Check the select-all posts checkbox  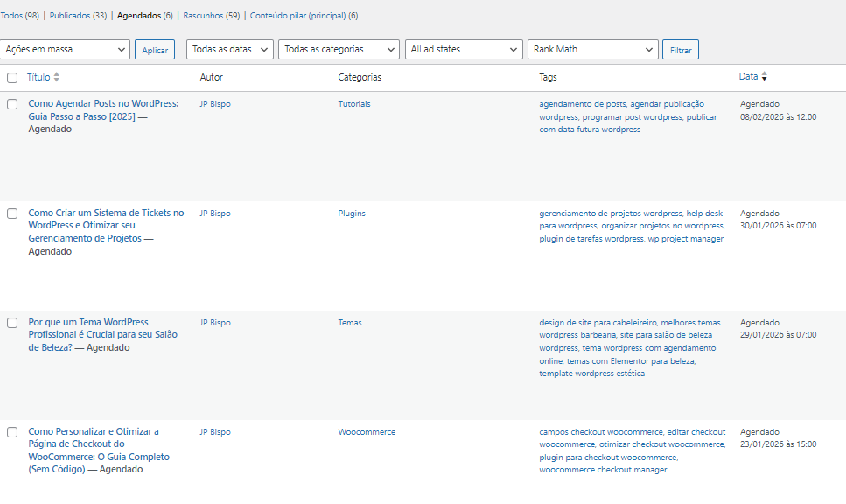click(12, 76)
